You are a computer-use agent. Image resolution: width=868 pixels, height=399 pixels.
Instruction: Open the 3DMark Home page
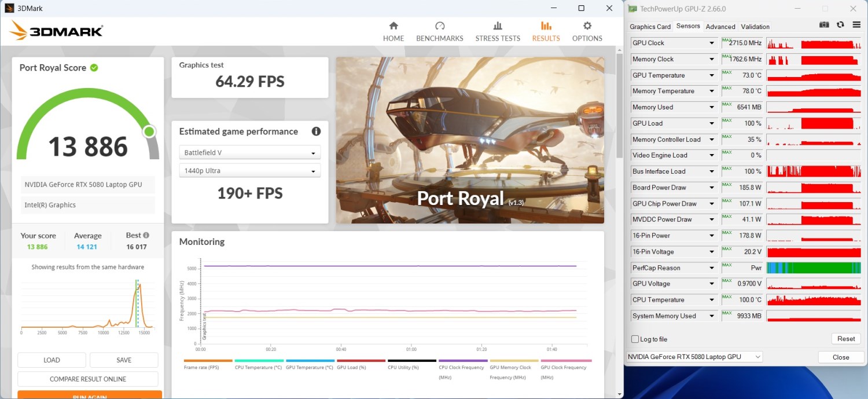(393, 32)
